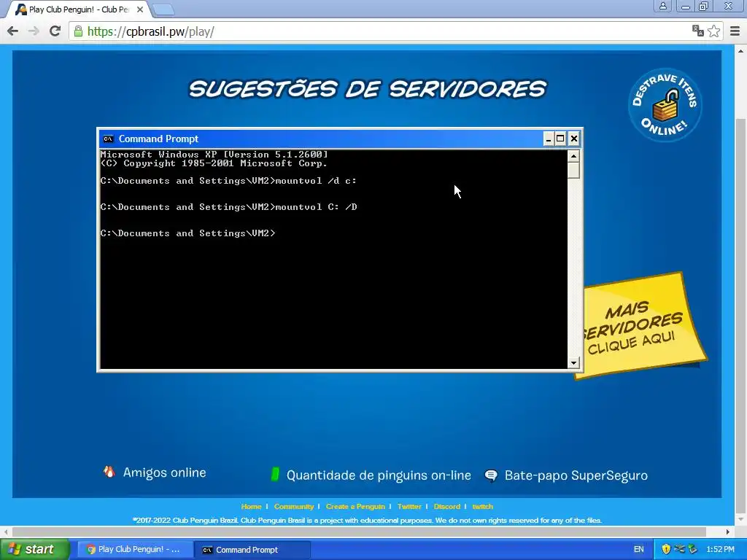This screenshot has width=747, height=560.
Task: Switch to the Command Prompt taskbar button
Action: pyautogui.click(x=252, y=550)
